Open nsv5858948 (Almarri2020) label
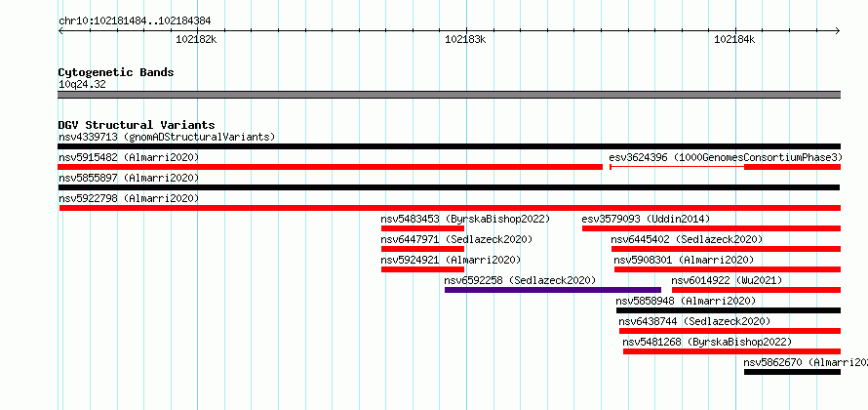 (x=686, y=301)
